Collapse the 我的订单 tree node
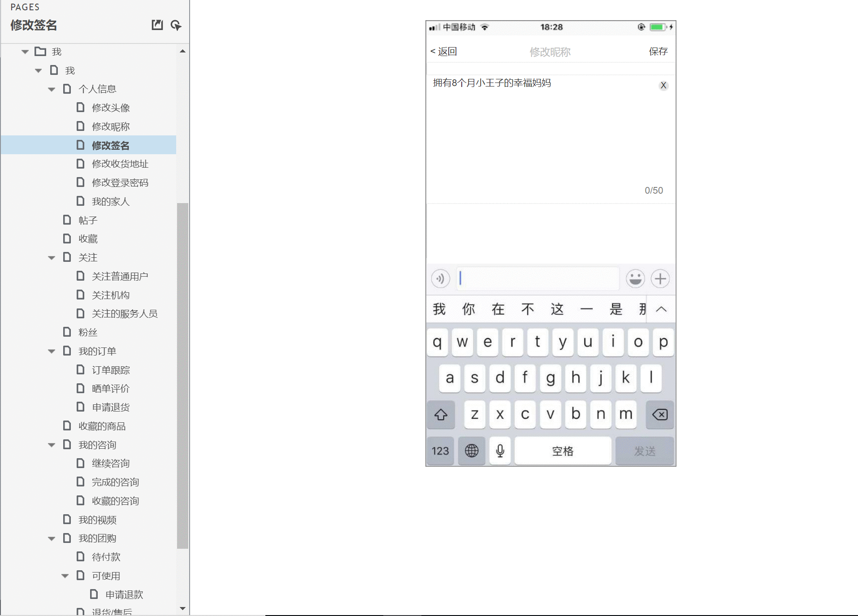This screenshot has width=858, height=616. point(52,351)
